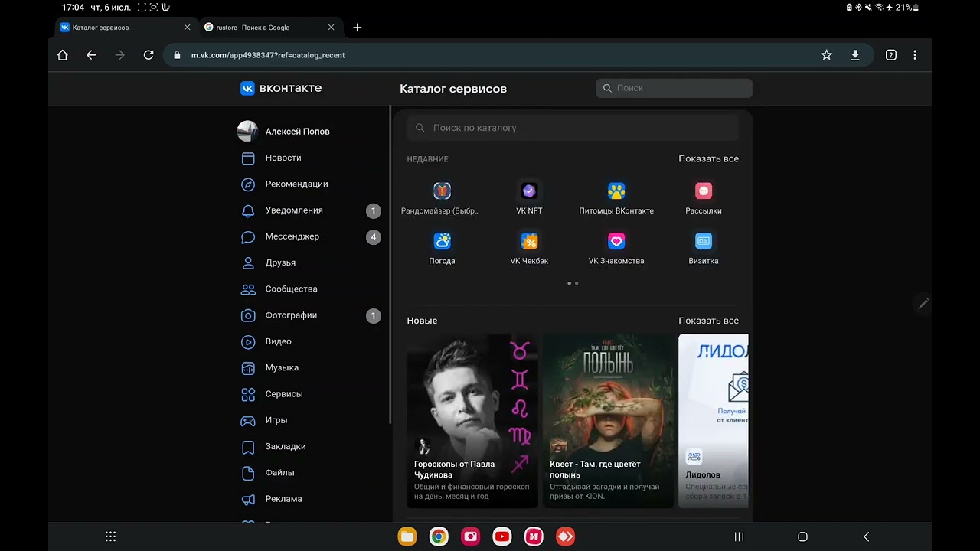Image resolution: width=980 pixels, height=551 pixels.
Task: Tap the pencil edit handle
Action: 923,304
